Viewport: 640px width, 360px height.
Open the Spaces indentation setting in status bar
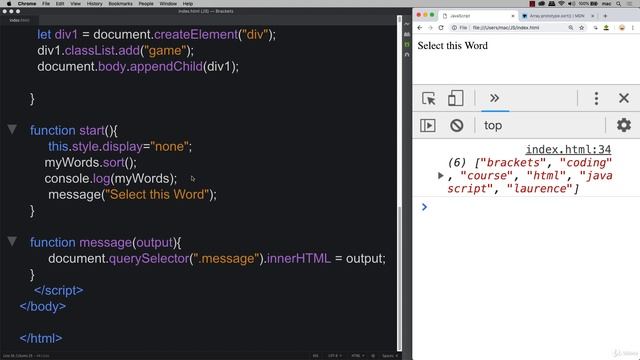click(x=390, y=356)
